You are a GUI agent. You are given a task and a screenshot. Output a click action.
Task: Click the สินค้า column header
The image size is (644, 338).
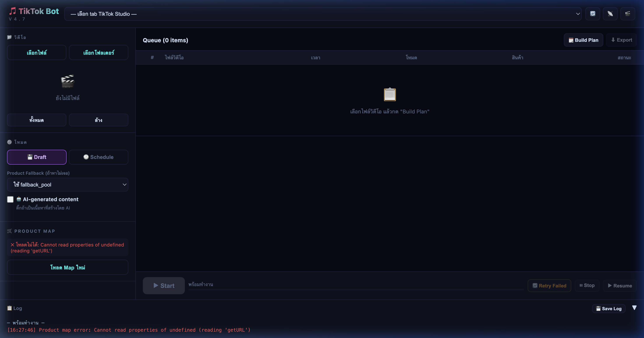(x=517, y=57)
